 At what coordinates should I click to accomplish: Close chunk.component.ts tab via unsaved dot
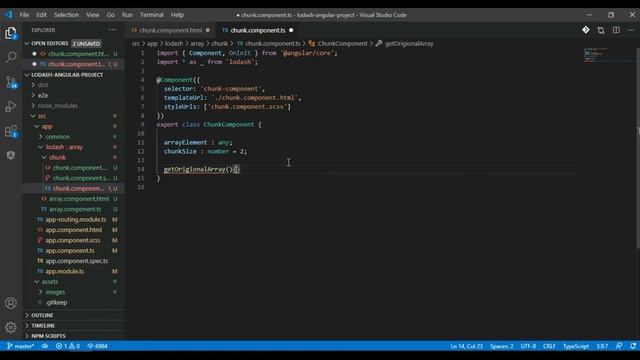click(x=291, y=30)
